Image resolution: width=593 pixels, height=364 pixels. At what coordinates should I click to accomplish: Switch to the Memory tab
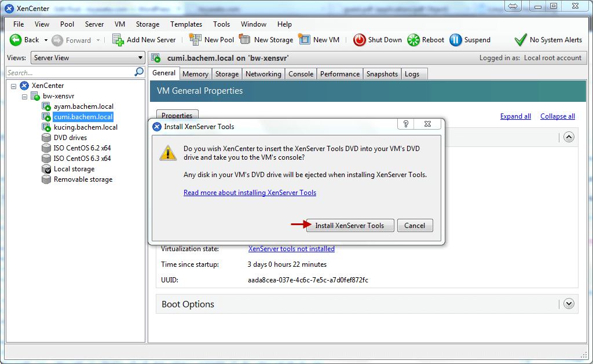coord(195,74)
